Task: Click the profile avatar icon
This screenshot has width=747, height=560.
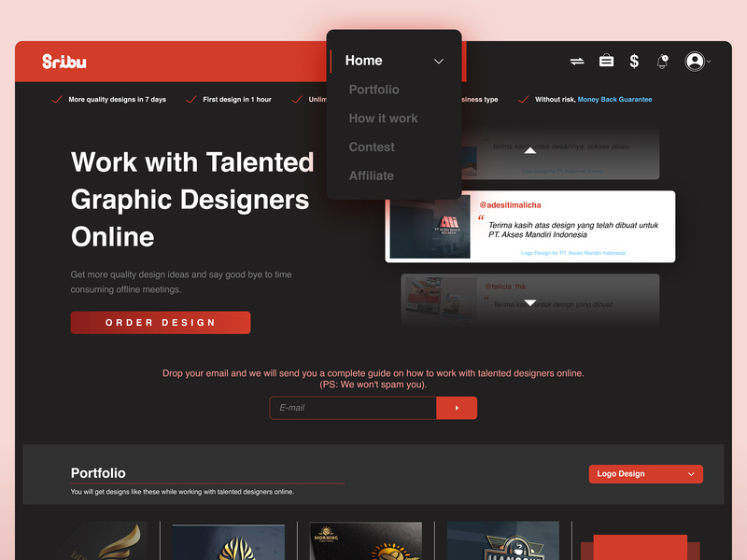Action: pyautogui.click(x=695, y=62)
